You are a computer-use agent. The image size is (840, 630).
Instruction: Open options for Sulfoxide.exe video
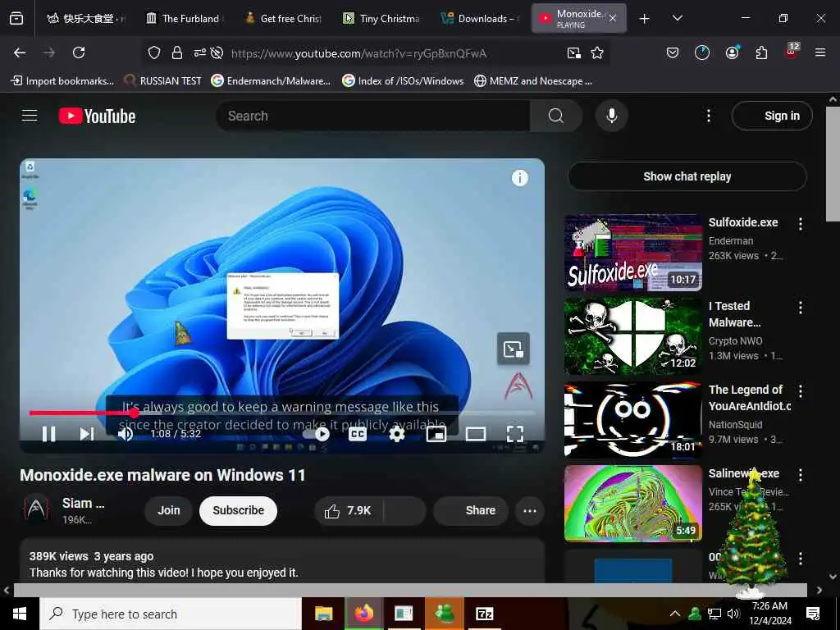click(801, 224)
